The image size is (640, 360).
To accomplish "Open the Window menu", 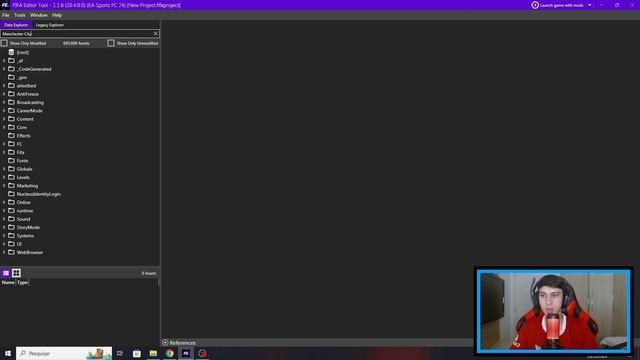I will (x=39, y=15).
